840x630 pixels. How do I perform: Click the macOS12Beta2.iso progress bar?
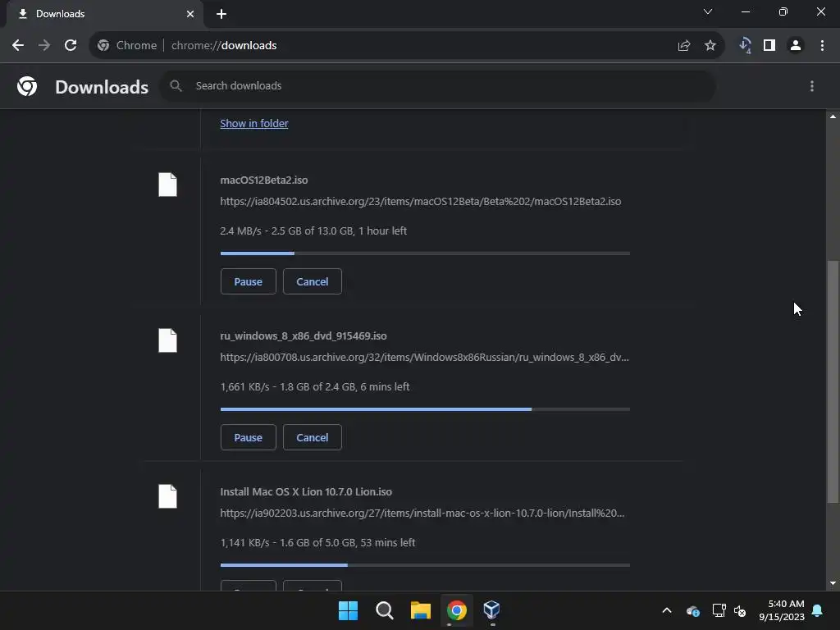coord(425,253)
